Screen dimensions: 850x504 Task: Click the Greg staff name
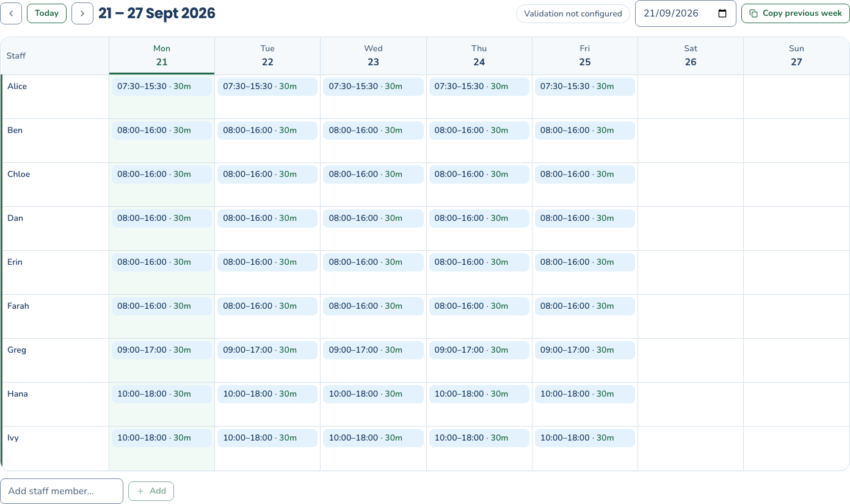(16, 350)
